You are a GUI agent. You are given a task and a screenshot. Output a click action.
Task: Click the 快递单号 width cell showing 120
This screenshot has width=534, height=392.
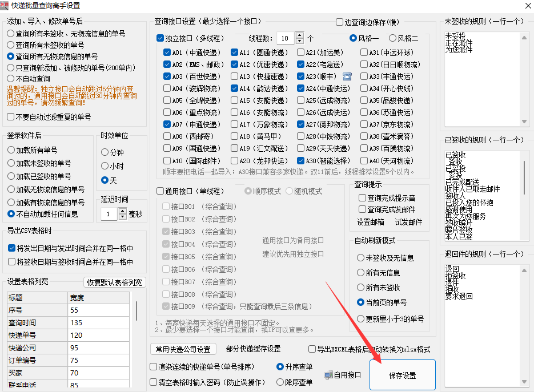(x=99, y=335)
